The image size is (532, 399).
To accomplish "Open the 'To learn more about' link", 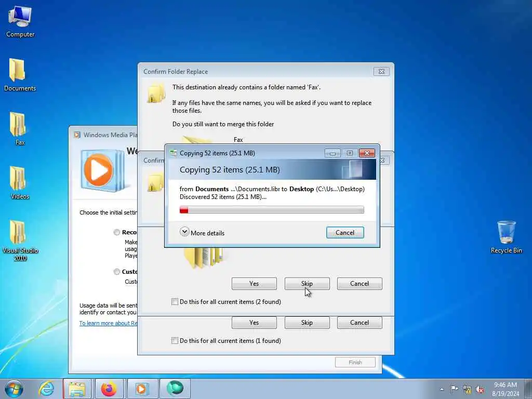I will [108, 323].
